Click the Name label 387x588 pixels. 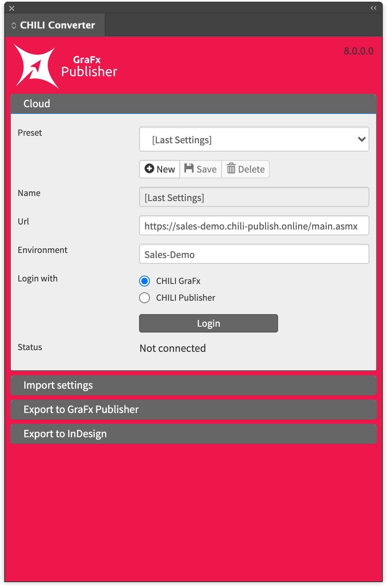point(29,193)
